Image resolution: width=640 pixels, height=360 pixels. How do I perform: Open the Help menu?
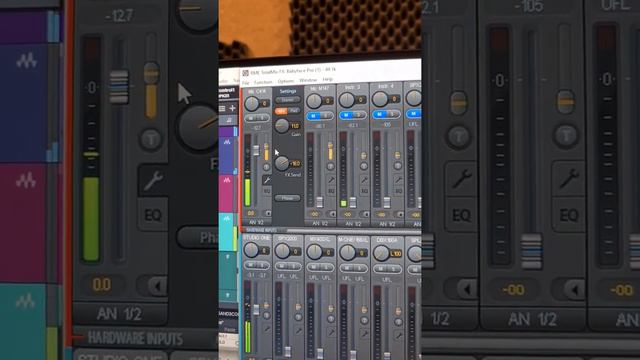[328, 79]
